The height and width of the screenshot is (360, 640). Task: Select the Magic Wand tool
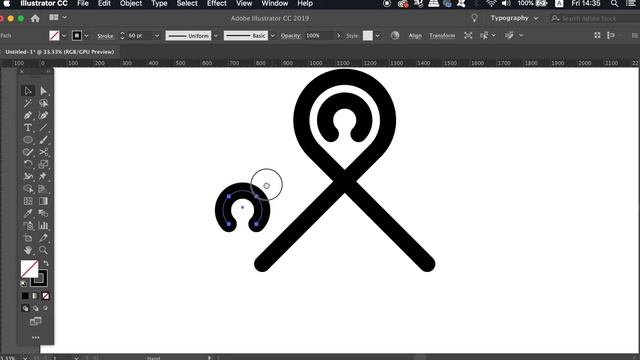[x=28, y=103]
